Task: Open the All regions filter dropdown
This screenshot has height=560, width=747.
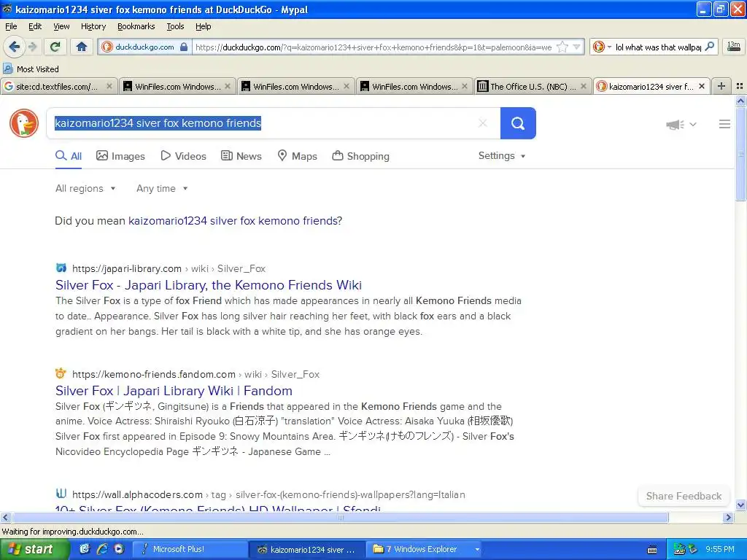Action: [85, 189]
